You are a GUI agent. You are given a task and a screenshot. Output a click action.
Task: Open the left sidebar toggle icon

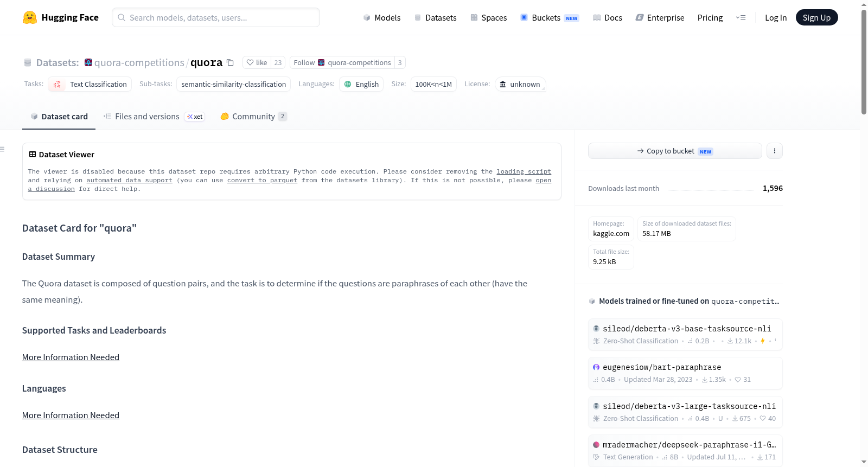[x=2, y=149]
